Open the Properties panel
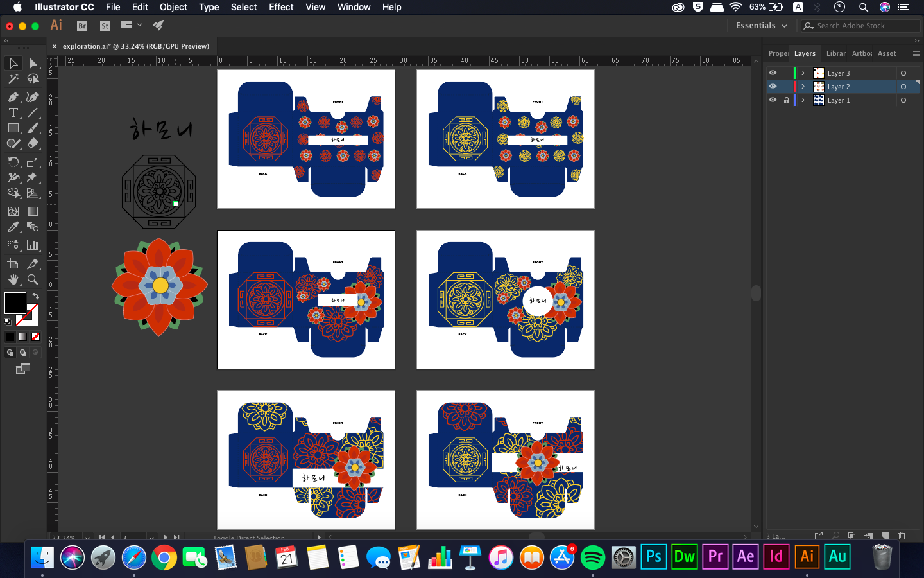Screen dimensions: 924x578 tap(778, 53)
